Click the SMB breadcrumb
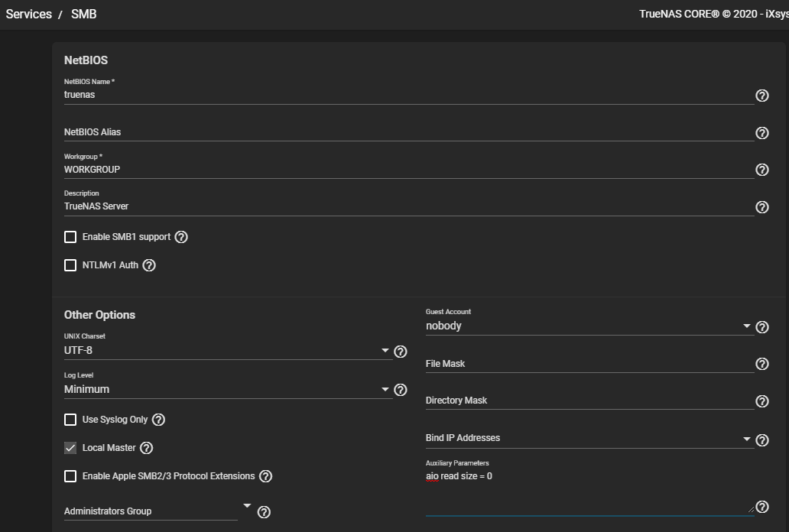Viewport: 789px width, 532px height. click(83, 14)
